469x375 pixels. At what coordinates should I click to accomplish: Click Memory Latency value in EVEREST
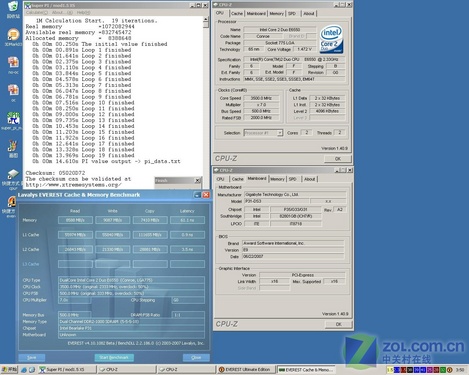click(x=187, y=220)
